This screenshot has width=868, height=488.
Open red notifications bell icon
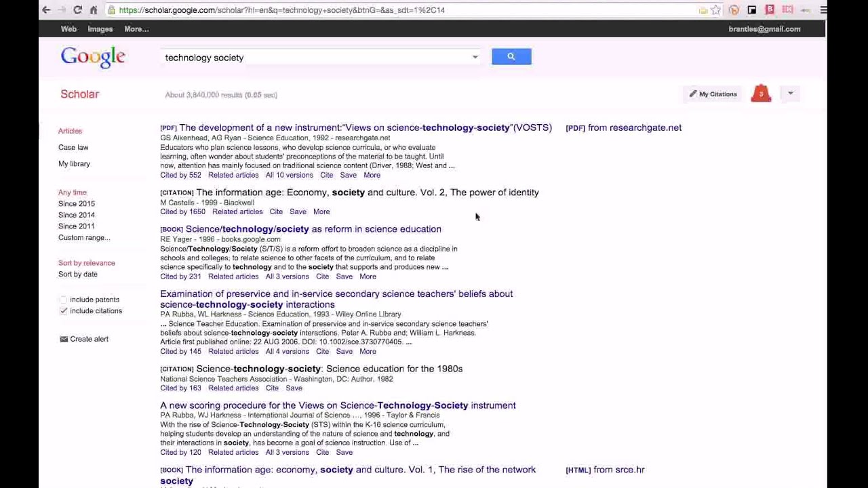pos(761,94)
